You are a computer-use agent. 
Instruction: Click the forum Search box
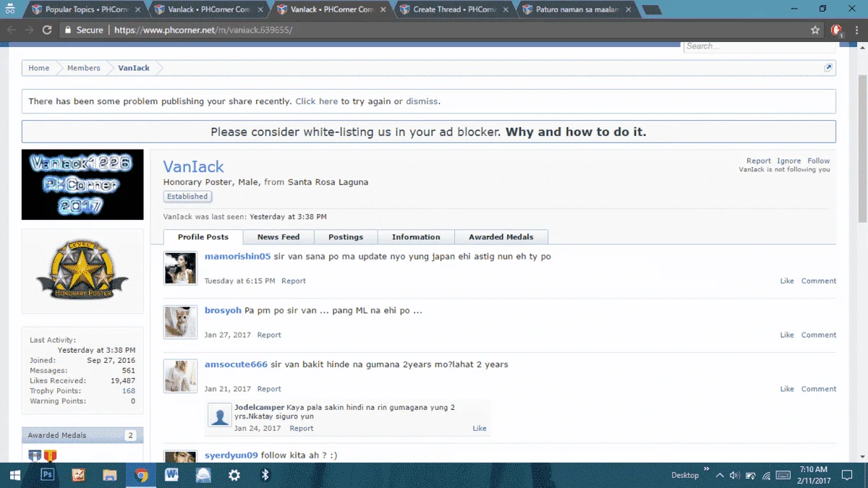759,46
